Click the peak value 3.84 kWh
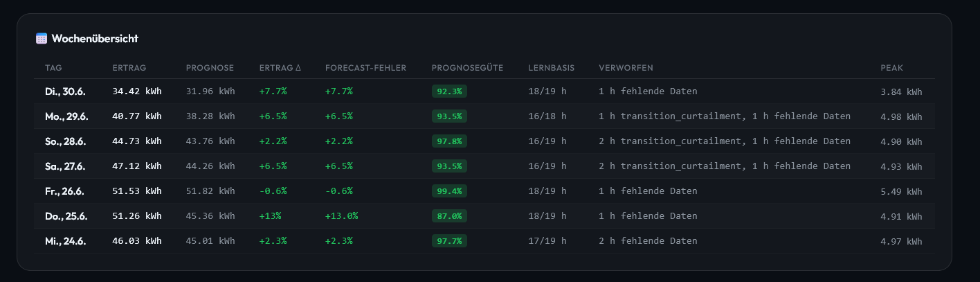 coord(901,91)
